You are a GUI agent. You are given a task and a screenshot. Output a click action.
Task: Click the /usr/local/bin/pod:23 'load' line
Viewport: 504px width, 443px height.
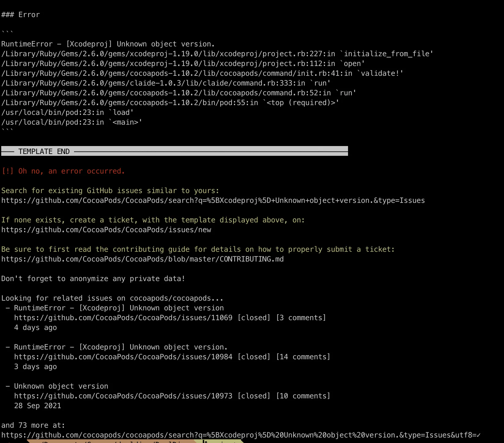tap(67, 112)
